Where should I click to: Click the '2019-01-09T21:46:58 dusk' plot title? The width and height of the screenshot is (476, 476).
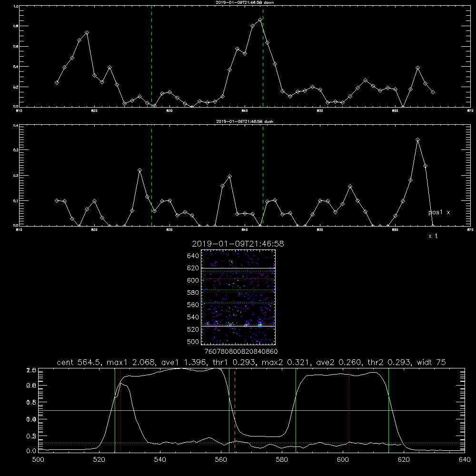pos(245,121)
